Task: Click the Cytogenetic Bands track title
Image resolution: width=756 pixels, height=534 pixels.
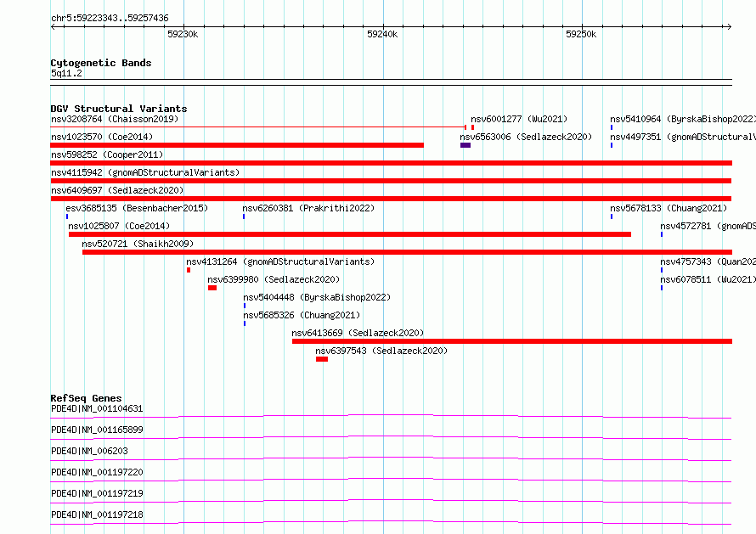Action: [101, 63]
